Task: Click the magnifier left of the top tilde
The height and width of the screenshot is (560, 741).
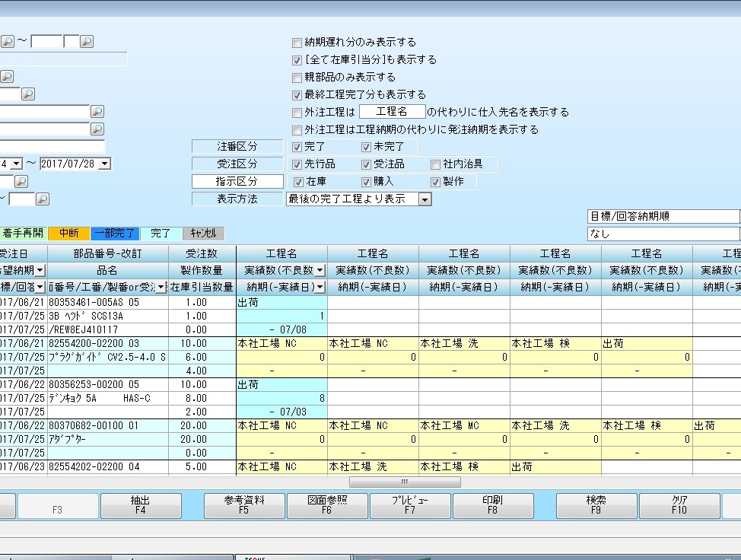Action: pyautogui.click(x=7, y=42)
